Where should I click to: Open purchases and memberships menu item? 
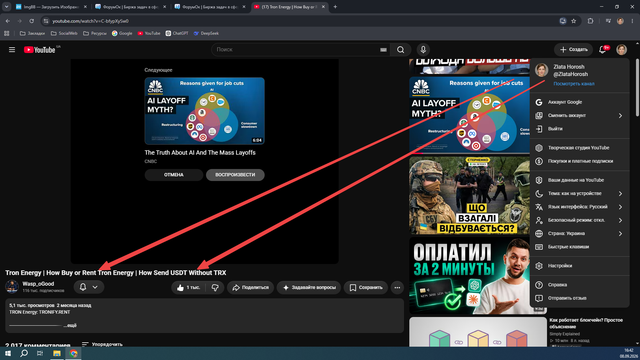pyautogui.click(x=580, y=161)
